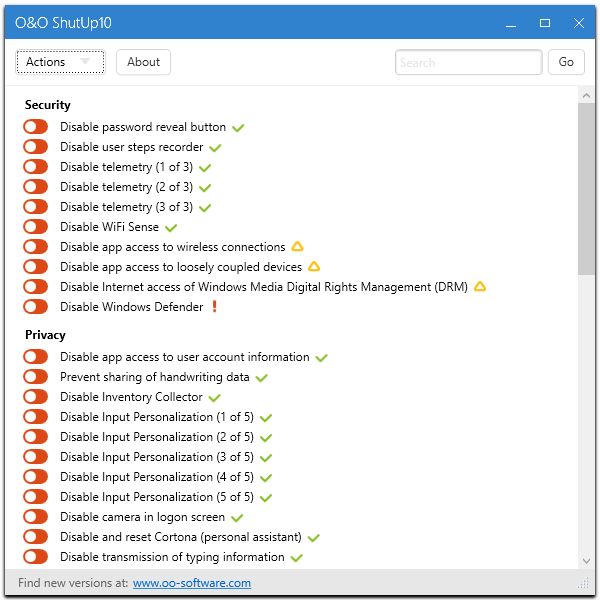Click checkmark beside Cortona personal assistant
The height and width of the screenshot is (600, 600).
tap(314, 538)
